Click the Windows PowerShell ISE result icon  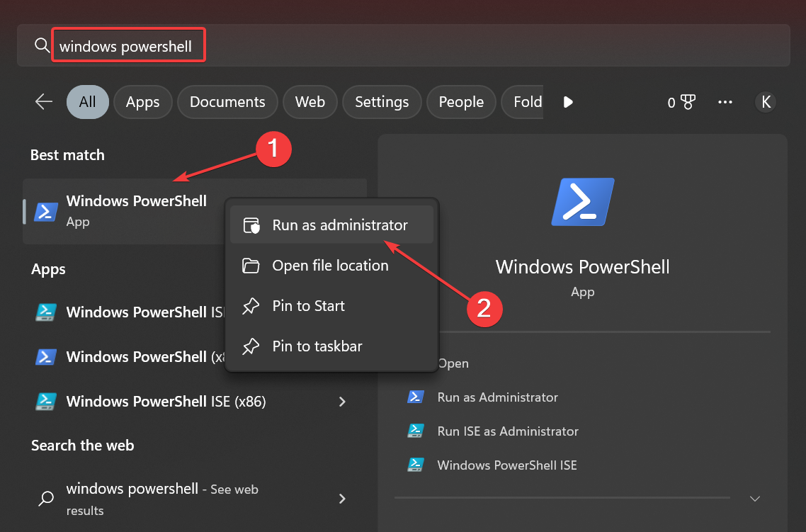tap(46, 312)
